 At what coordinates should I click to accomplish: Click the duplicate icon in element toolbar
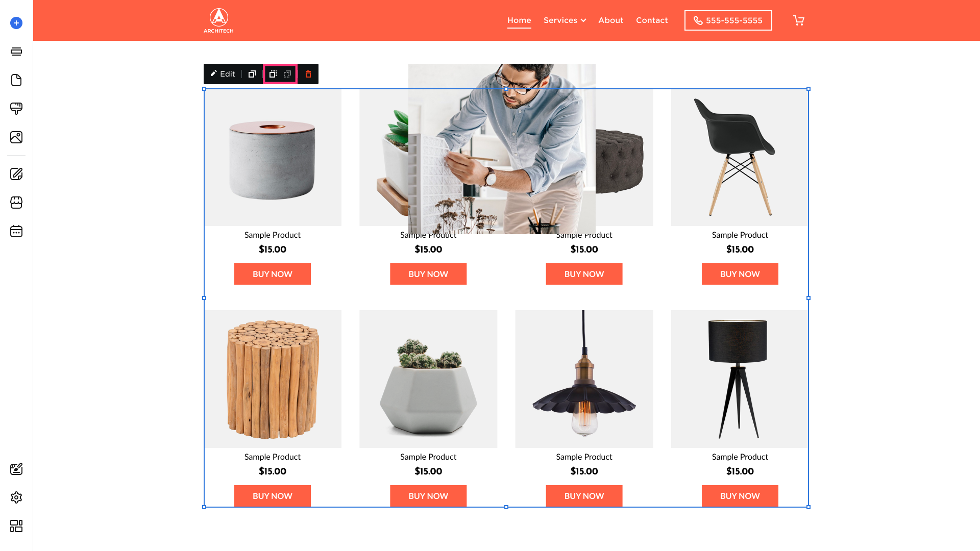[x=252, y=74]
